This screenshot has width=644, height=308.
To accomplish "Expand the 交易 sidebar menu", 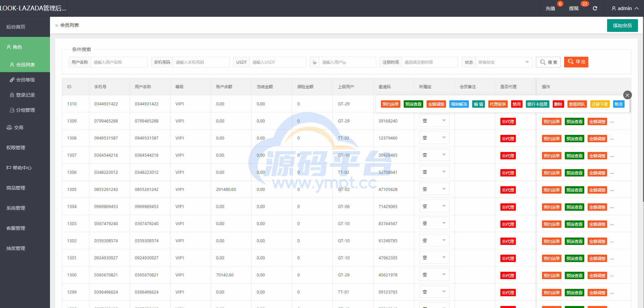I will coord(25,127).
